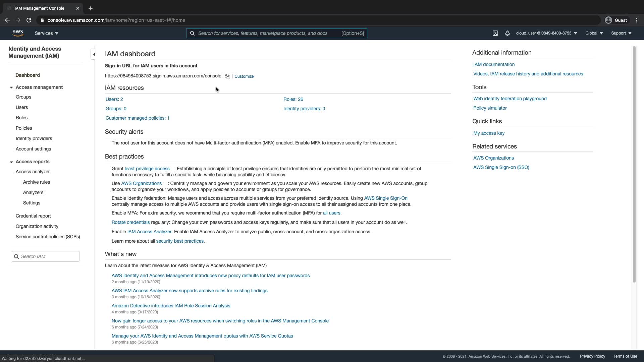Open the Support menu
644x362 pixels.
tap(621, 33)
